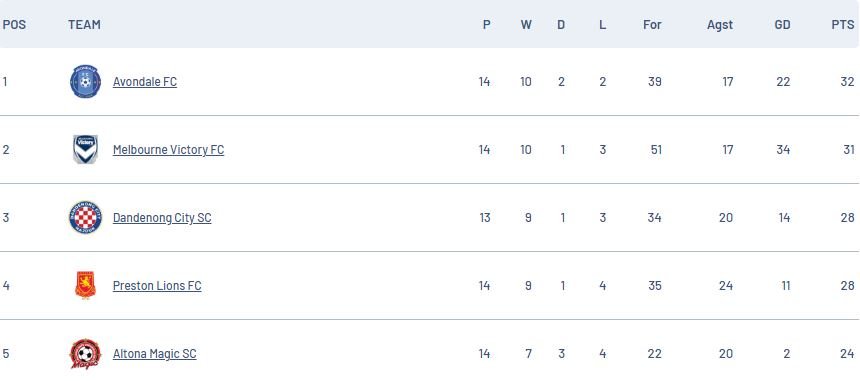860x381 pixels.
Task: Click the Avondale FC club crest
Action: [85, 82]
